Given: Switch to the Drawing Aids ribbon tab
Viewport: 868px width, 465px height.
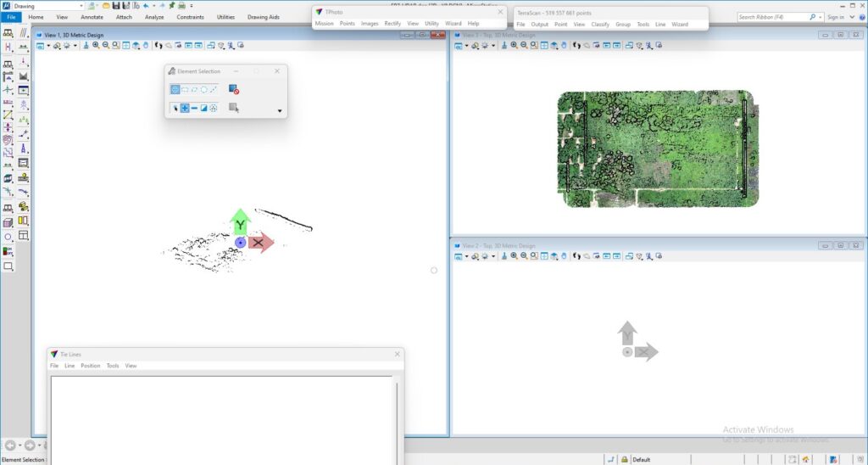Looking at the screenshot, I should pos(264,17).
